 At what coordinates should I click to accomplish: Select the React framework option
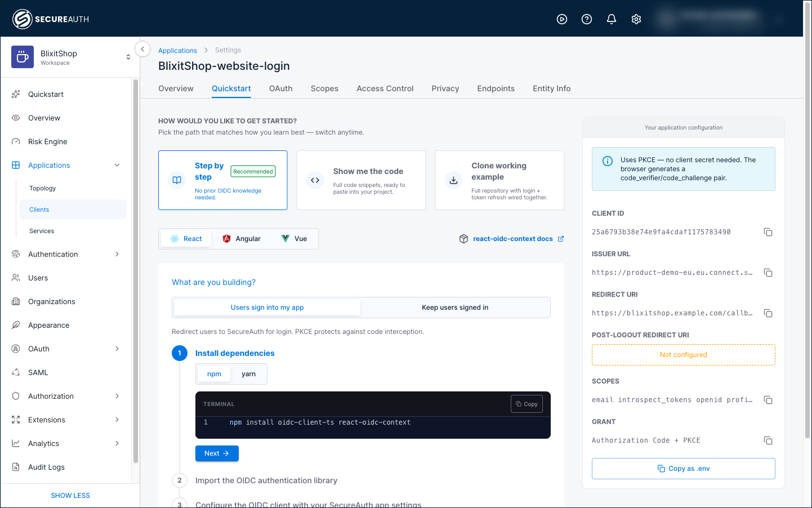tap(186, 239)
